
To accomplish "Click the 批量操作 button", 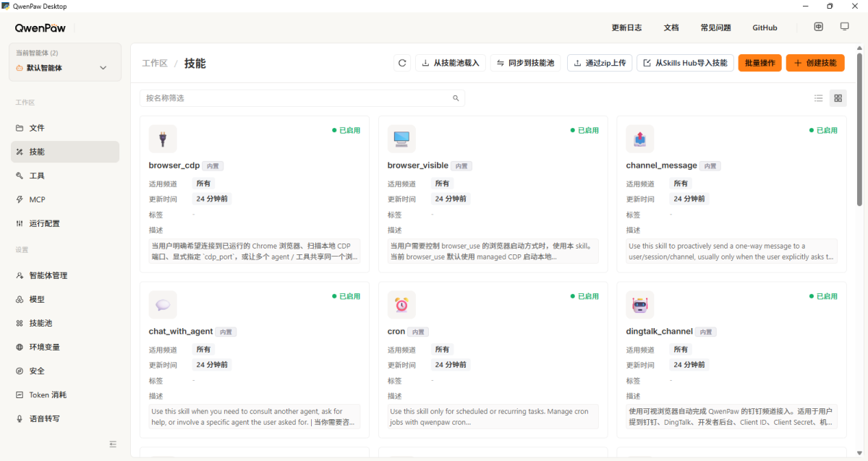I will pos(759,63).
